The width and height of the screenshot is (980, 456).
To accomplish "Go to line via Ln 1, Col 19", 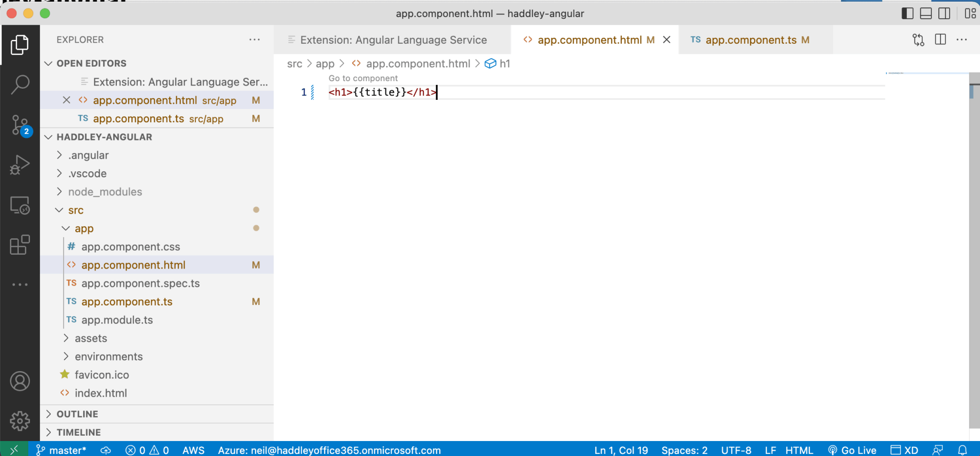I will (x=621, y=450).
